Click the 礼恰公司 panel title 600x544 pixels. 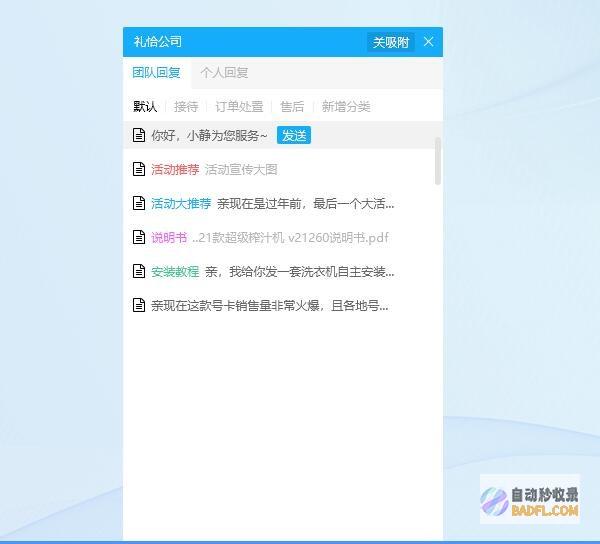pos(158,42)
